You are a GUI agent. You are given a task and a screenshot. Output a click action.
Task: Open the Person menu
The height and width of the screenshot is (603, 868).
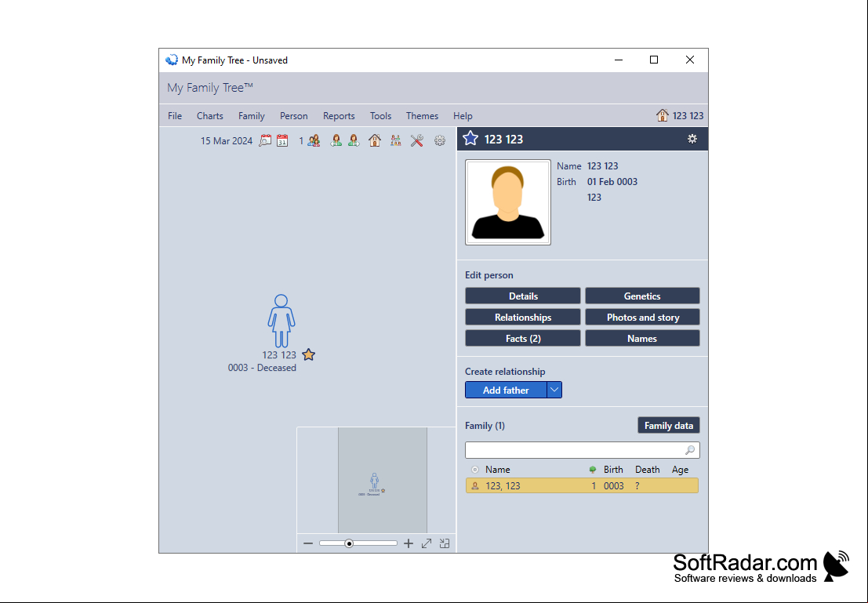click(x=293, y=116)
